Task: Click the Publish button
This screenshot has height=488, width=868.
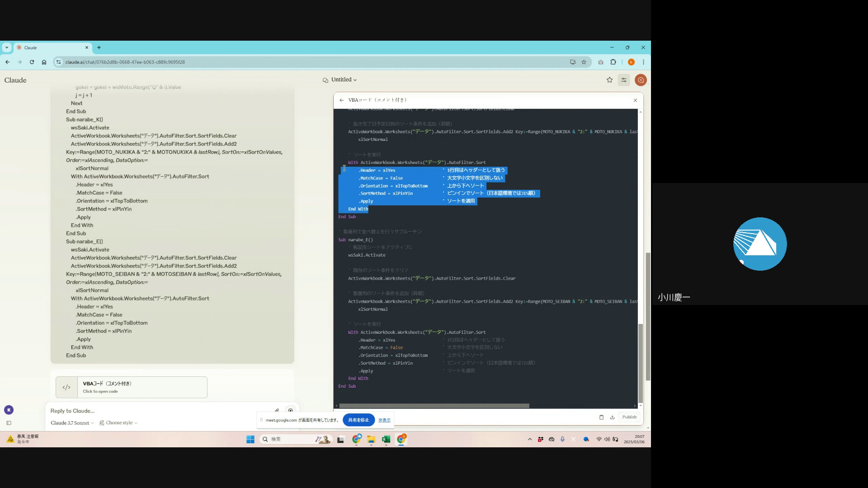Action: tap(629, 417)
